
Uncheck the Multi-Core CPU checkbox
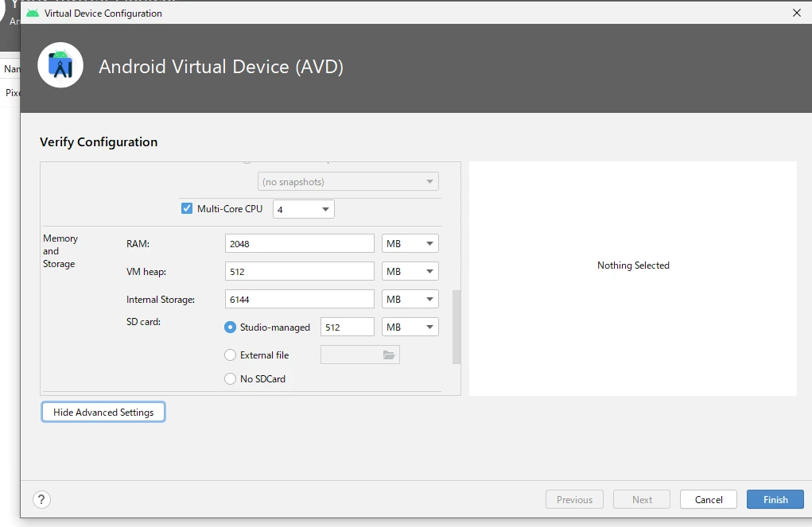(x=187, y=209)
